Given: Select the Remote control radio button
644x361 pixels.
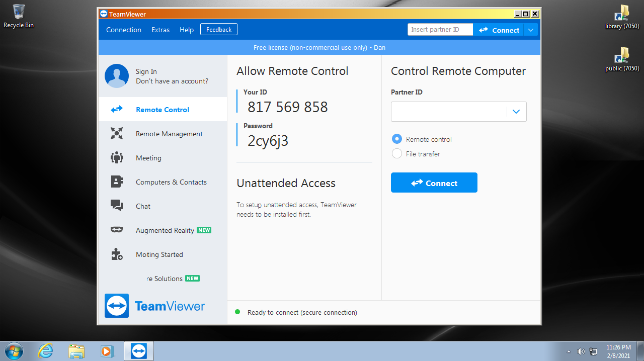Looking at the screenshot, I should (x=397, y=139).
